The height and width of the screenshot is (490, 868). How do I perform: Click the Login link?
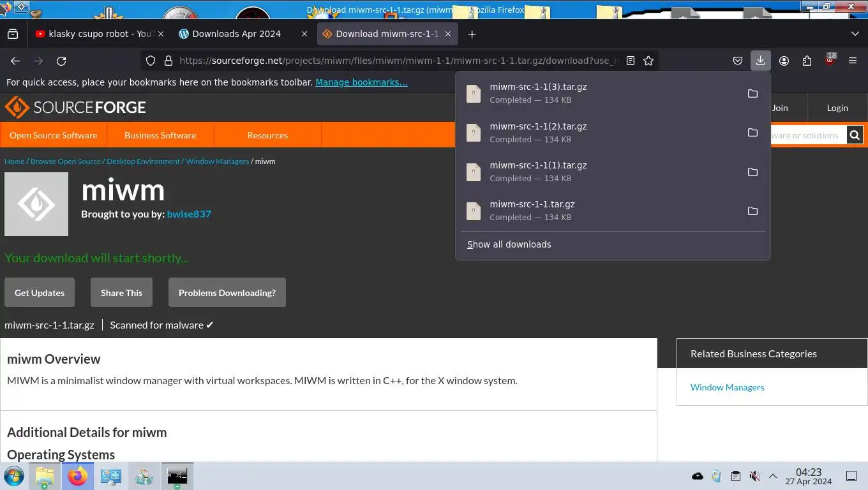837,107
